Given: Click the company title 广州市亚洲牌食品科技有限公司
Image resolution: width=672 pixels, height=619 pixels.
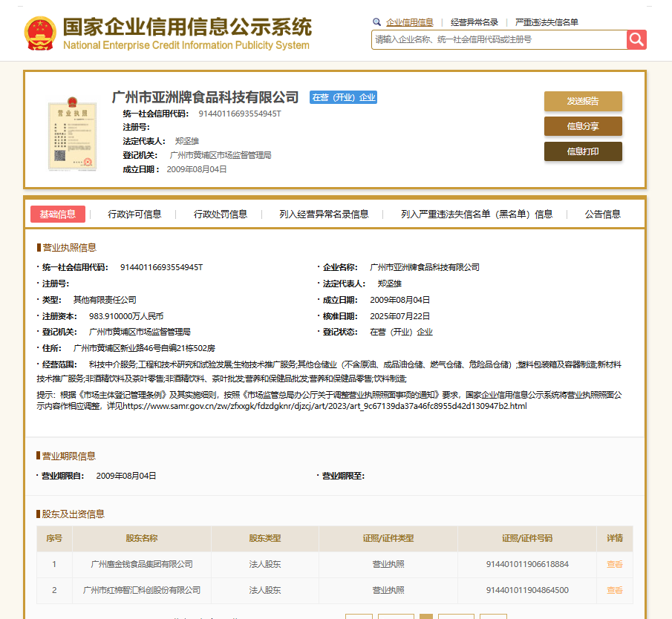Looking at the screenshot, I should pos(205,97).
